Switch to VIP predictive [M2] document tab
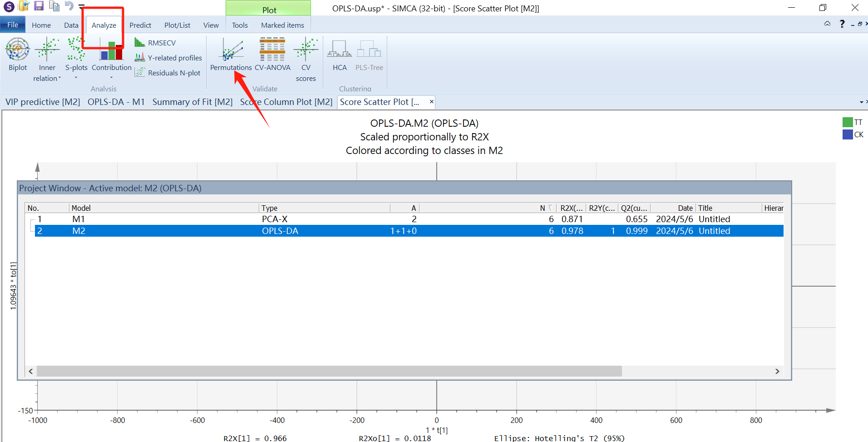This screenshot has width=868, height=442. 43,102
